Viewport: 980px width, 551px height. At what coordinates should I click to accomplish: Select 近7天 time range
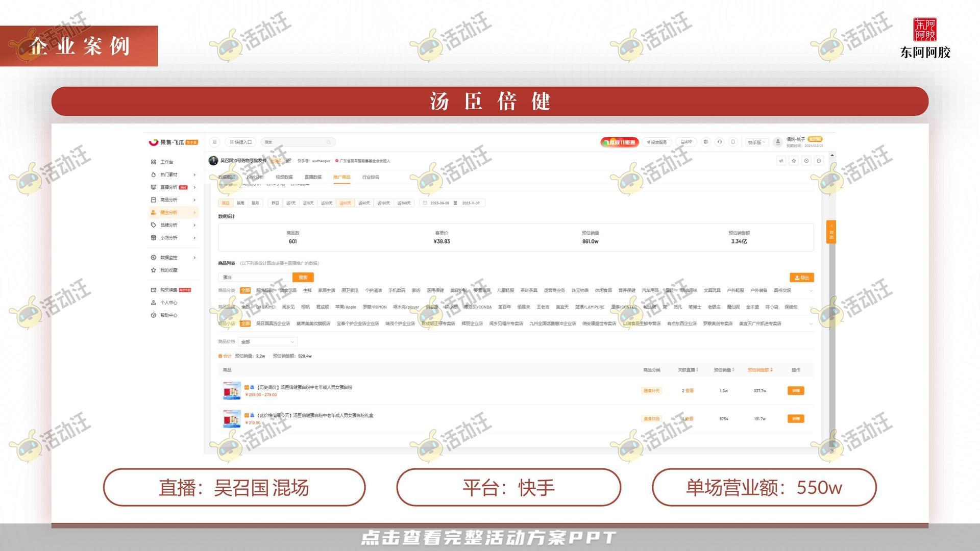point(291,203)
